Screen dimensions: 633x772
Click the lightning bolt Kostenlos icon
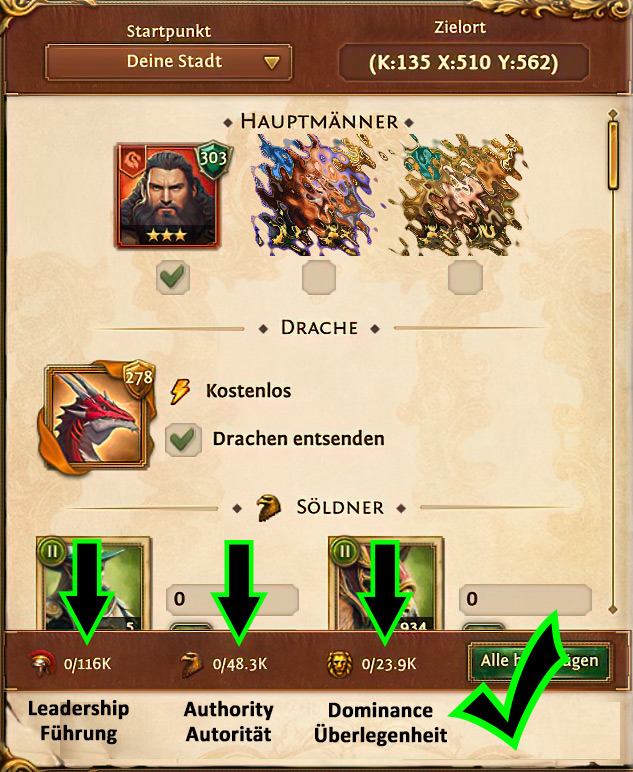[180, 391]
